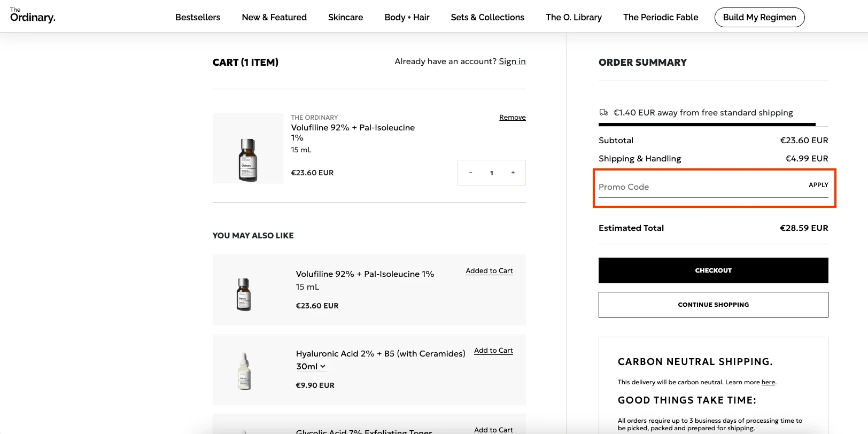Expand the 30ml size dropdown
This screenshot has width=868, height=434.
click(311, 367)
